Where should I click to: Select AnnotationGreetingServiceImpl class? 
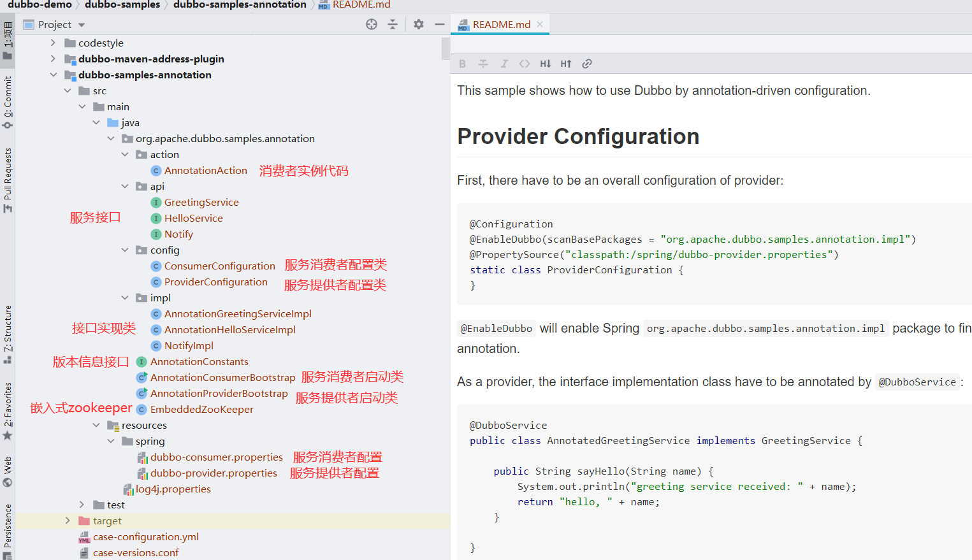pos(238,313)
